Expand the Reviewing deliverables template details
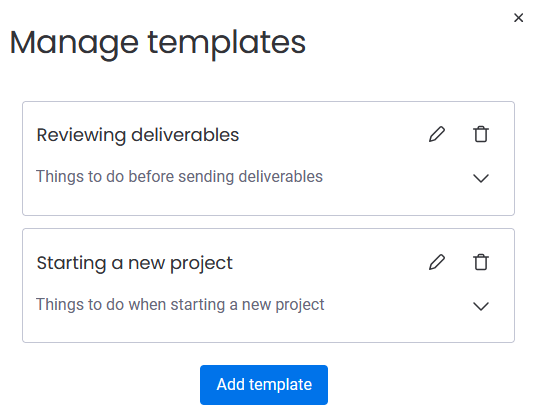Image resolution: width=536 pixels, height=420 pixels. coord(481,178)
